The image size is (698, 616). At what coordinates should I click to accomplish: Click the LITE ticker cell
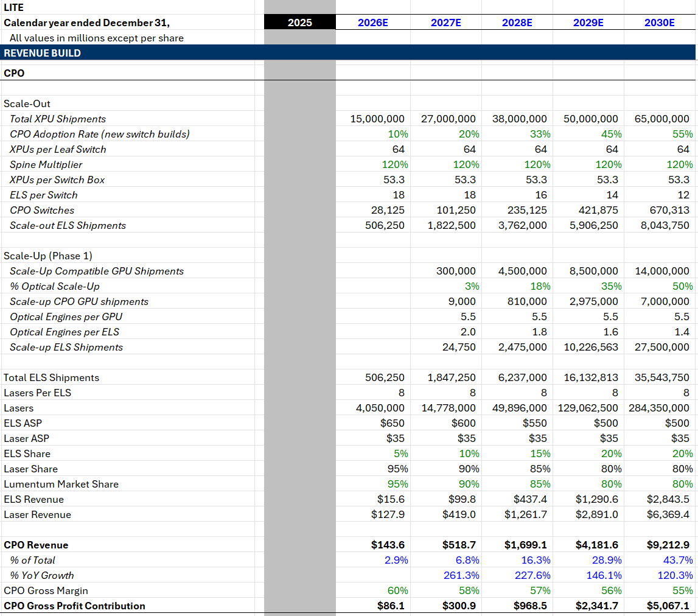click(14, 7)
